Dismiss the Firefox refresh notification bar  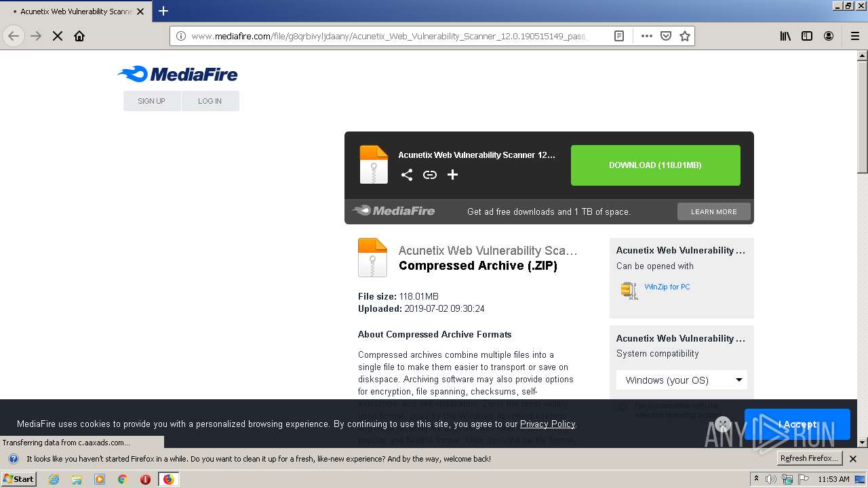click(x=853, y=459)
